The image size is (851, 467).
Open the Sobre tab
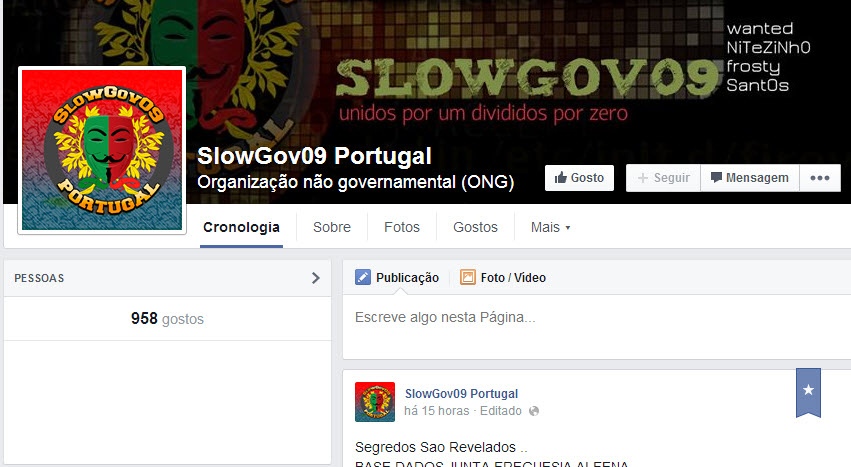tap(332, 227)
